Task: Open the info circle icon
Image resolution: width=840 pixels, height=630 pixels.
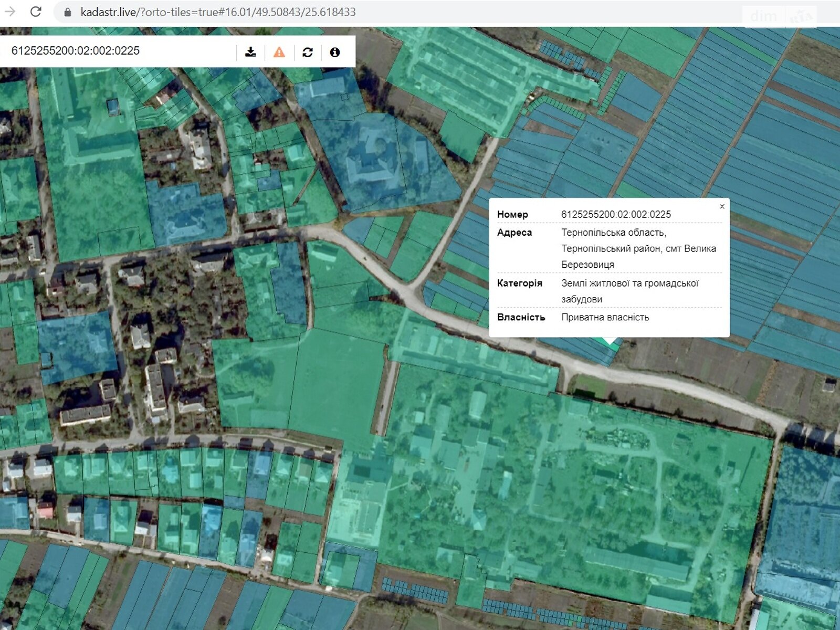Action: [335, 52]
